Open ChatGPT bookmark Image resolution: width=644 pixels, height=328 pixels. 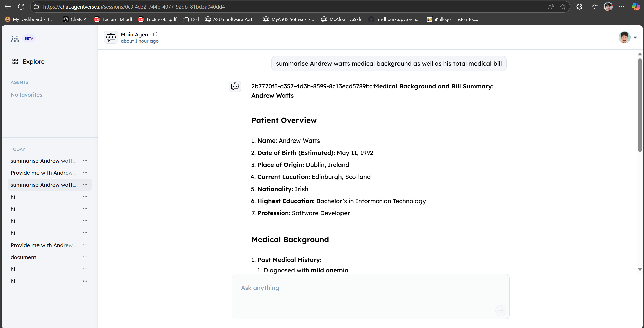point(75,19)
